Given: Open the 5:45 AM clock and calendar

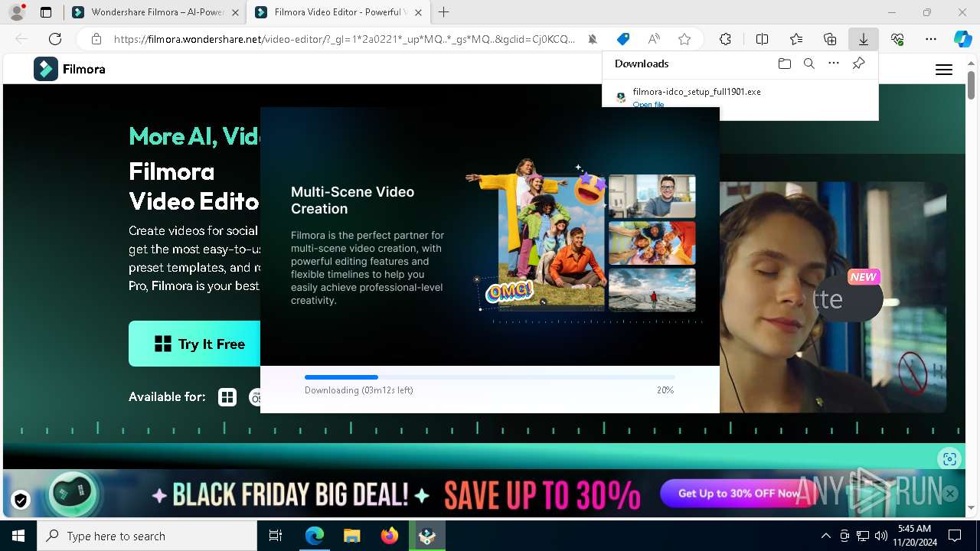Looking at the screenshot, I should (x=914, y=536).
